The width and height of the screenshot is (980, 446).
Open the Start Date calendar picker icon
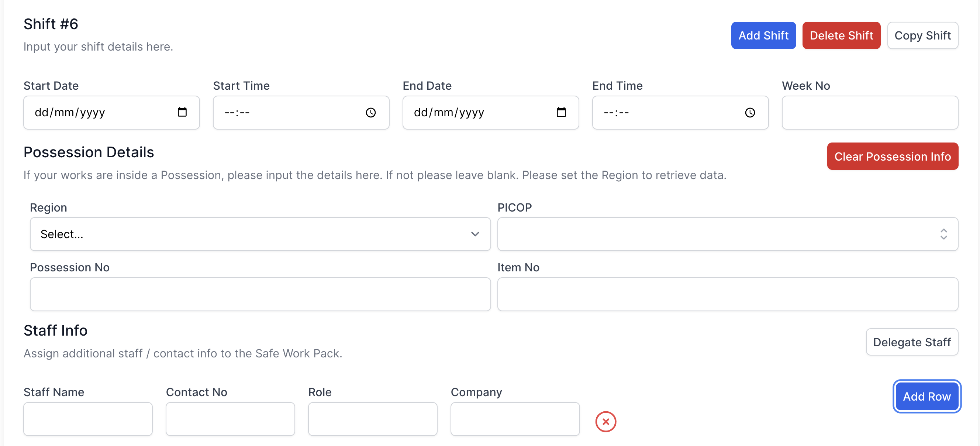pos(182,112)
